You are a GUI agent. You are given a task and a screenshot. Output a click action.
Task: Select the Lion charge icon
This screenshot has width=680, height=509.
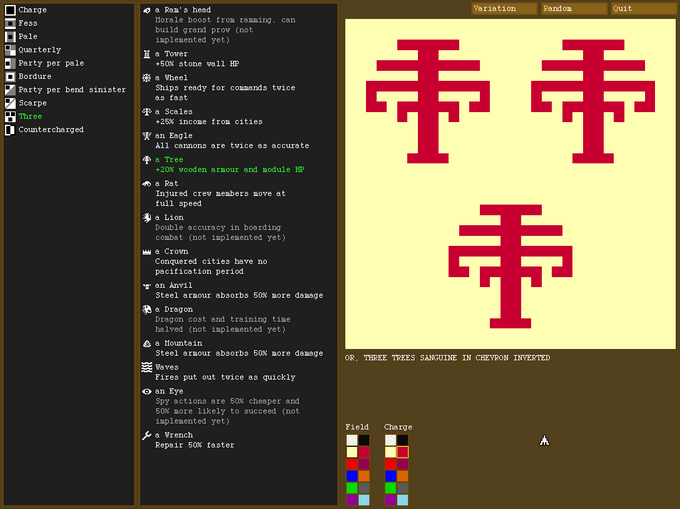pyautogui.click(x=147, y=217)
